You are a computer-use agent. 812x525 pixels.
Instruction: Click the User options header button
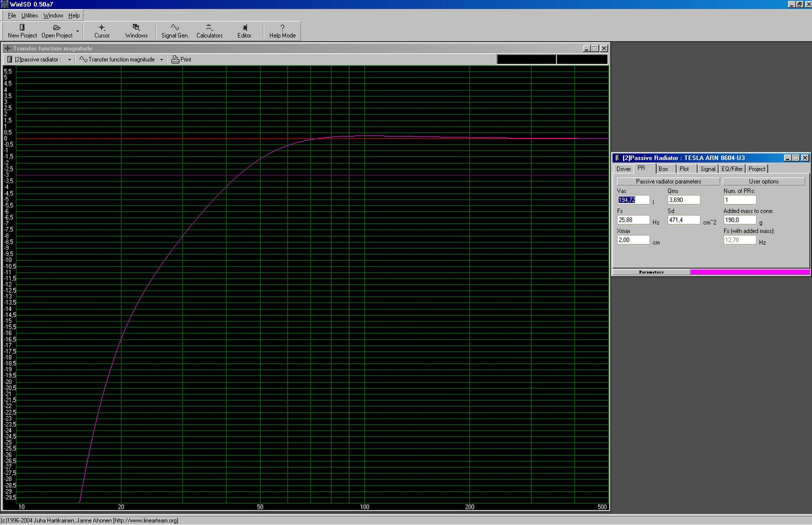[x=763, y=181]
